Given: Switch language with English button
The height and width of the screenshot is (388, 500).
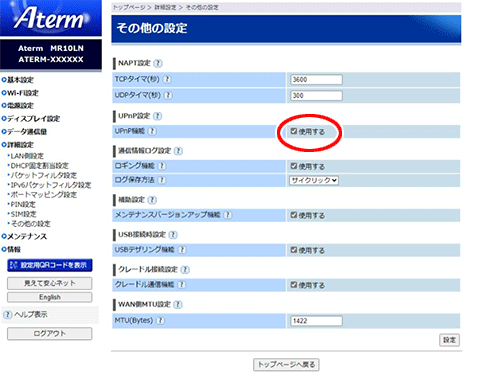Looking at the screenshot, I should (x=50, y=297).
